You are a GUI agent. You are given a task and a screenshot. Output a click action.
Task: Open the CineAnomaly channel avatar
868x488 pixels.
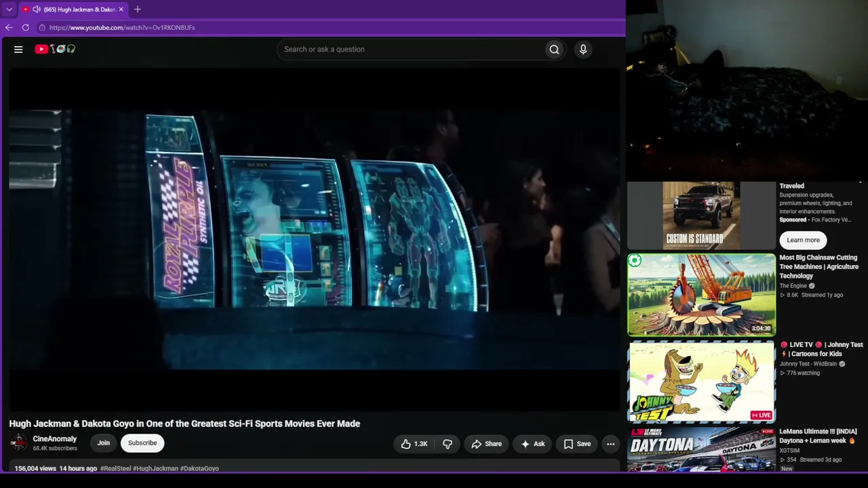pyautogui.click(x=18, y=443)
